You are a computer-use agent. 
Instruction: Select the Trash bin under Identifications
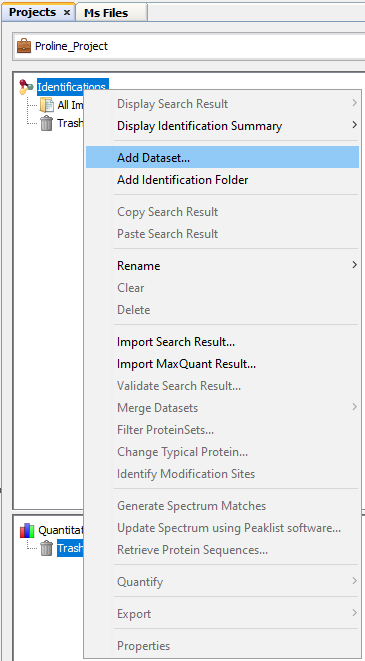coord(46,123)
